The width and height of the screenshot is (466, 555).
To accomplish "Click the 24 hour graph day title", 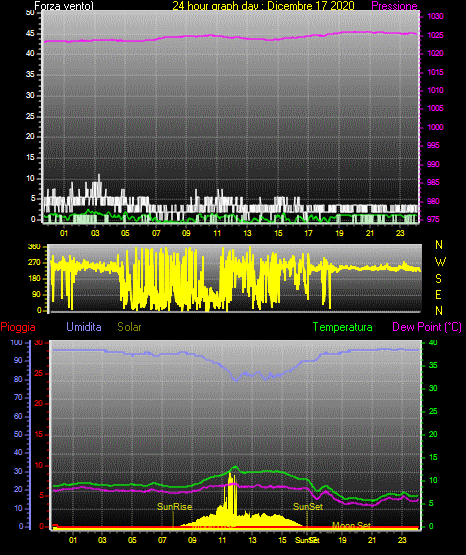I will pos(263,6).
